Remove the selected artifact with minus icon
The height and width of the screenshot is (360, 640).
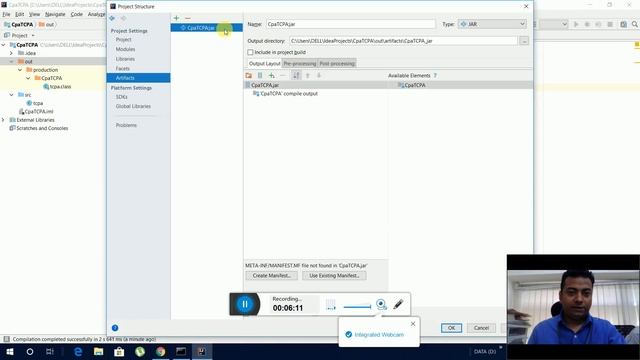click(x=188, y=18)
